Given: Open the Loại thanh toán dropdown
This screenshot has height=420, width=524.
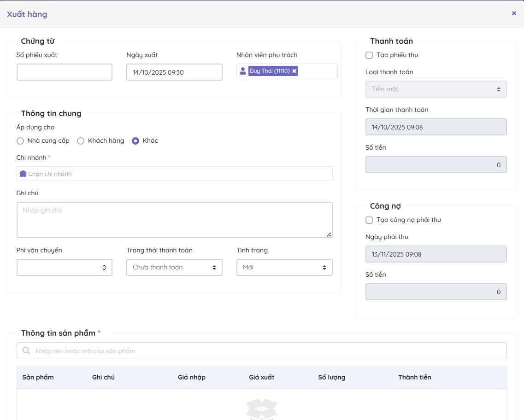Looking at the screenshot, I should (x=436, y=89).
